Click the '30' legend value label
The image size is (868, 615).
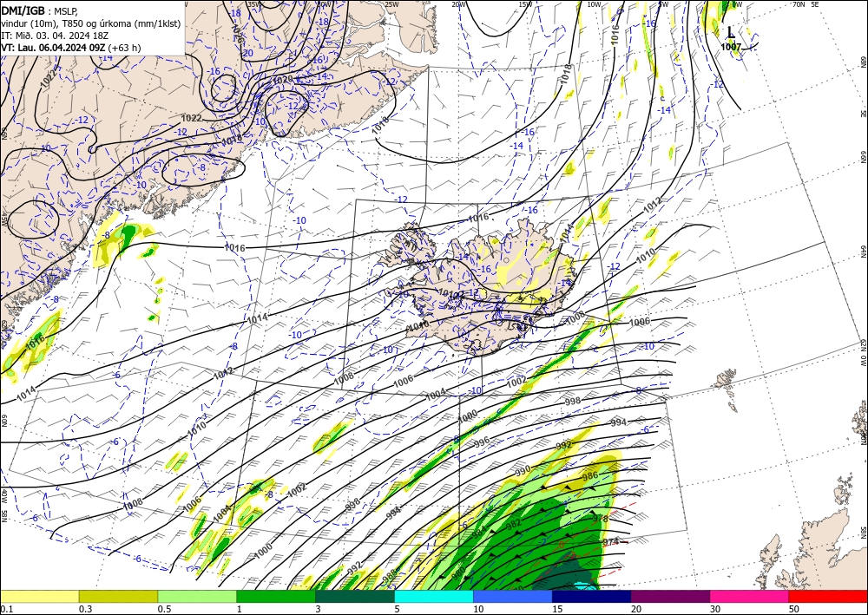715,609
